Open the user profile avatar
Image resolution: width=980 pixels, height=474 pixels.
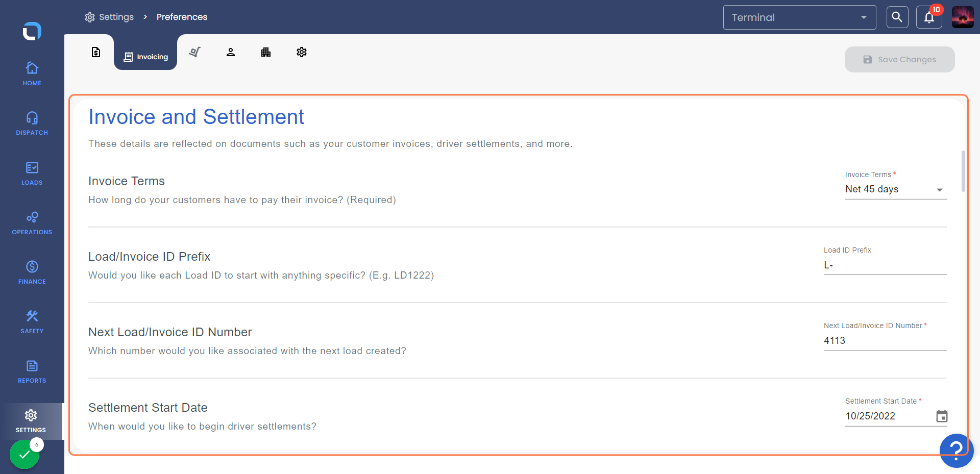coord(963,17)
